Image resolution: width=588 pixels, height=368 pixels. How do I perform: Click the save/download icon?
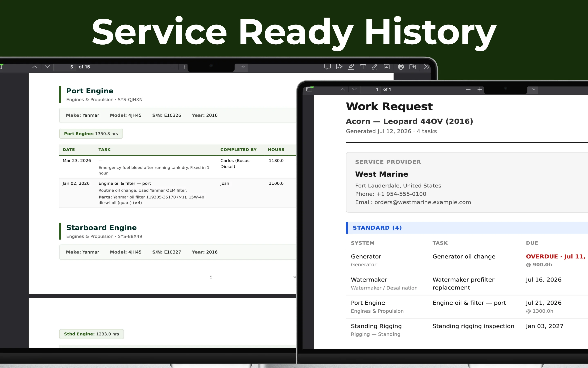413,67
